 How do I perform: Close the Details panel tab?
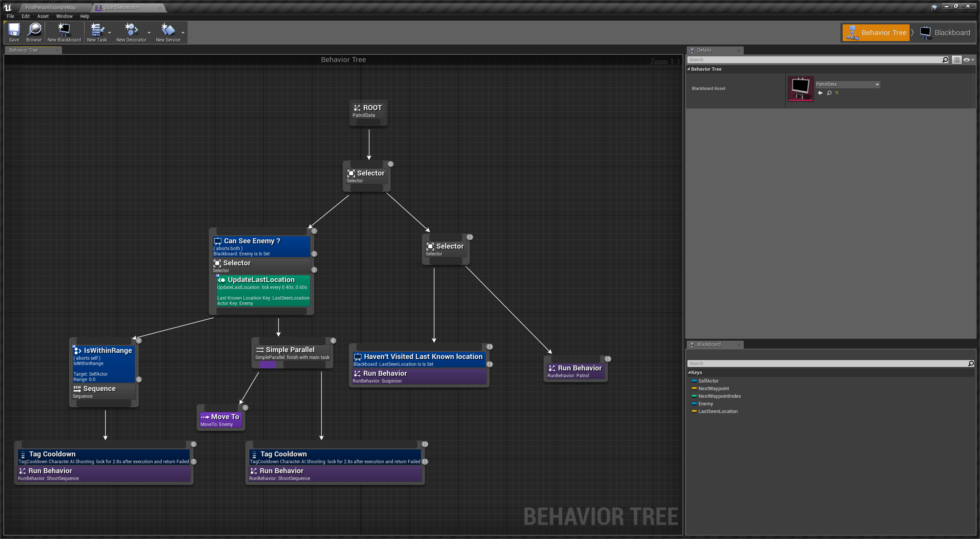(x=739, y=50)
